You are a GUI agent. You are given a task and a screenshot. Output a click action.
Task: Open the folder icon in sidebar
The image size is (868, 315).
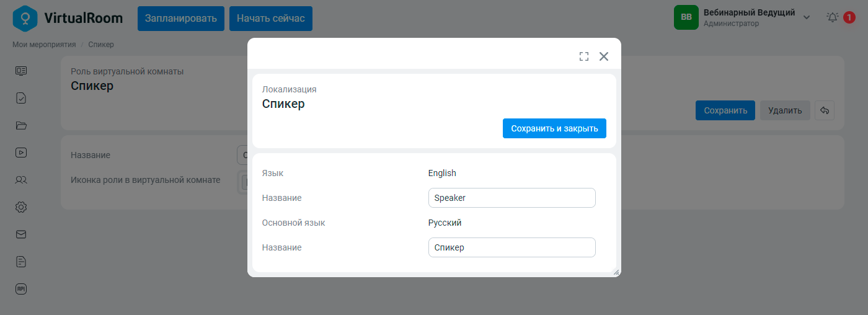(x=21, y=125)
